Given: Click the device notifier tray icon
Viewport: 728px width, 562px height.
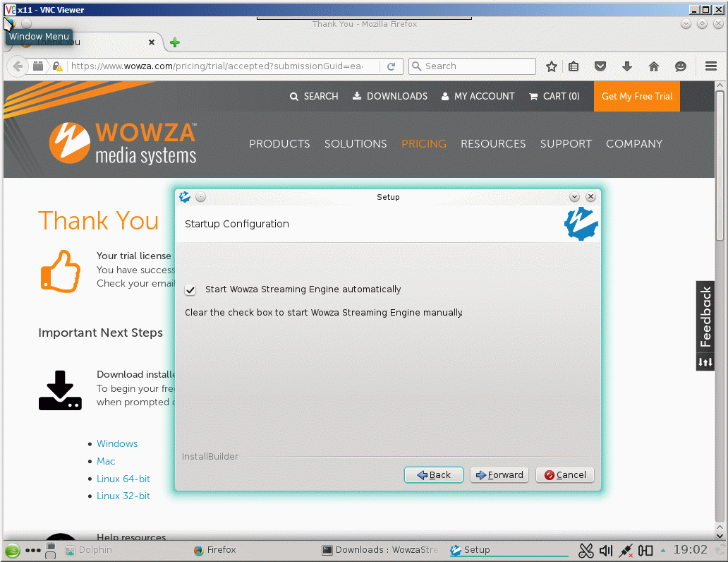Looking at the screenshot, I should [x=645, y=551].
